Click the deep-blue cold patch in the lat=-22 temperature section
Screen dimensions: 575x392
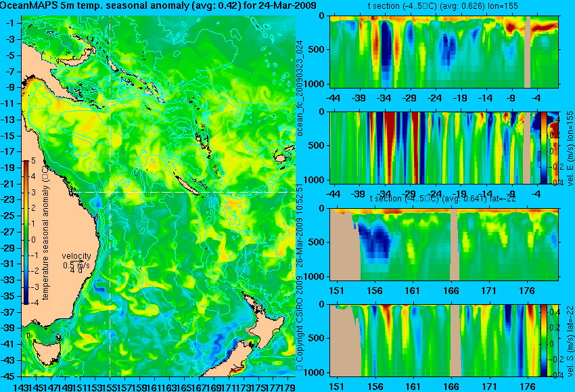[374, 240]
